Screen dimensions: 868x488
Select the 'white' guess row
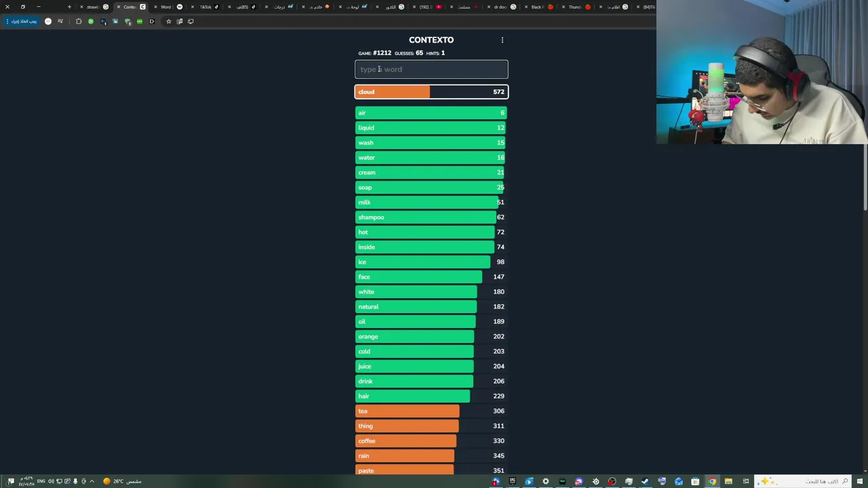pyautogui.click(x=431, y=291)
